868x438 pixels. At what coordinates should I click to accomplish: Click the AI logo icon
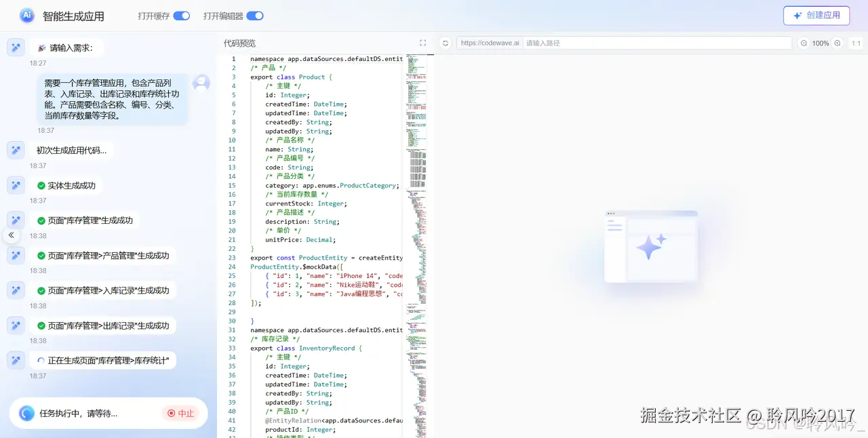(27, 15)
